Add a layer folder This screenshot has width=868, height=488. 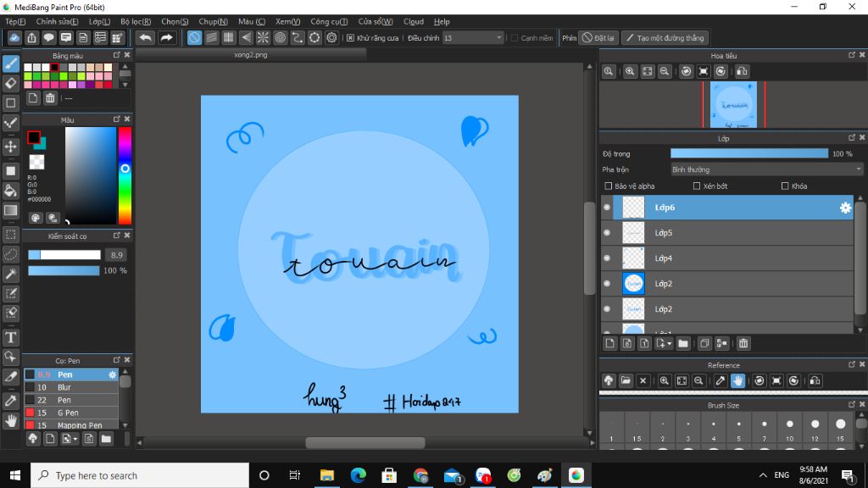pos(683,344)
